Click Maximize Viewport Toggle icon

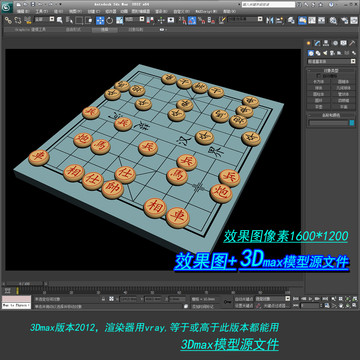pos(354,306)
